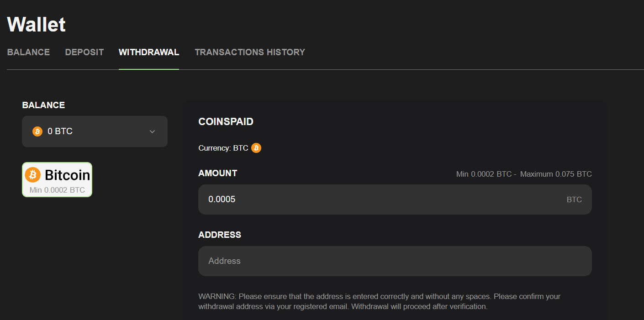
Task: Click the Bitcoin icon in the balance dropdown
Action: coord(37,131)
